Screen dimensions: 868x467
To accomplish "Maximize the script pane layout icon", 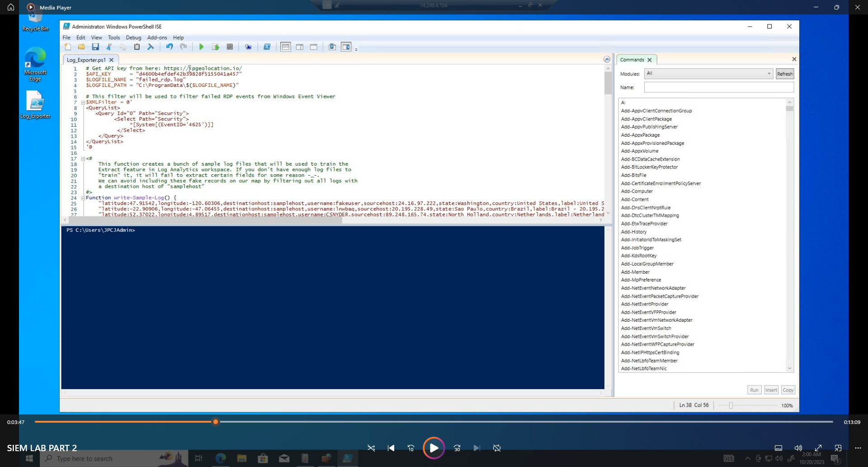I will (314, 47).
